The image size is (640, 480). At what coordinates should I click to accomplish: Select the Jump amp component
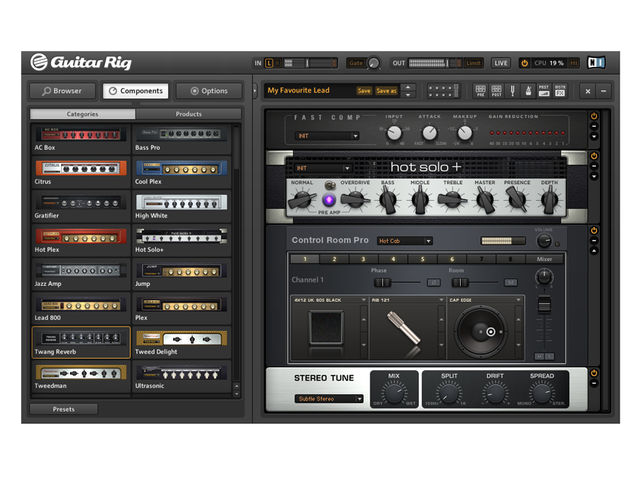(181, 275)
